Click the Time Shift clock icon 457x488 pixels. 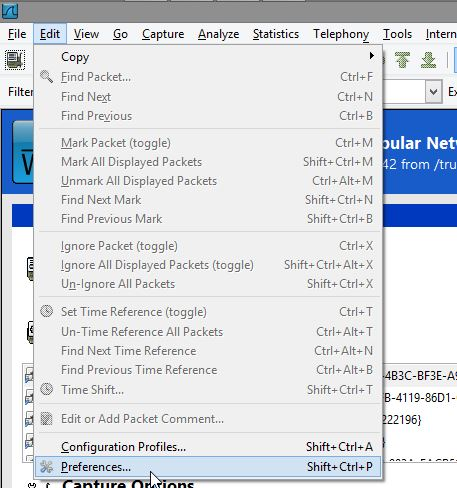pyautogui.click(x=47, y=389)
